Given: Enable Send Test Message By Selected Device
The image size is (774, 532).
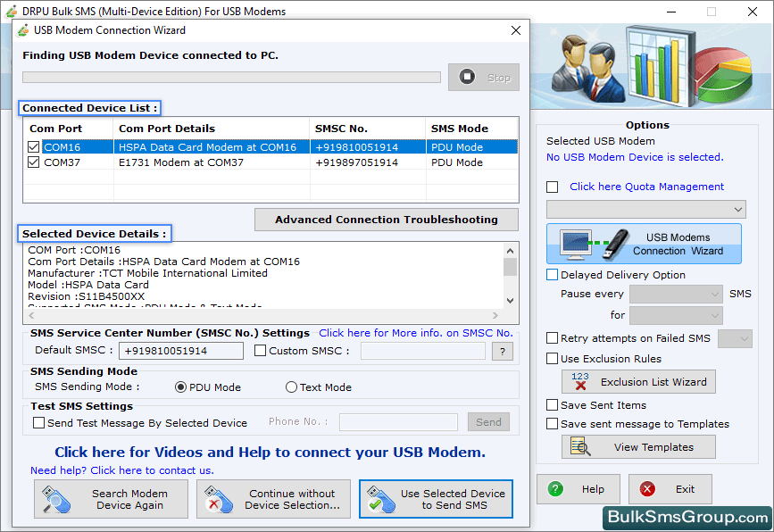Looking at the screenshot, I should click(38, 423).
